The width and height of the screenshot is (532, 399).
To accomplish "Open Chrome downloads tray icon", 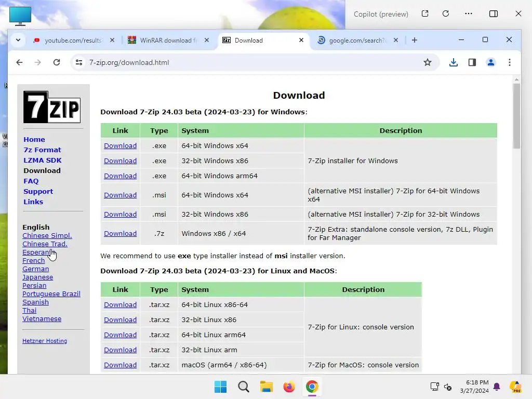I will pos(453,62).
